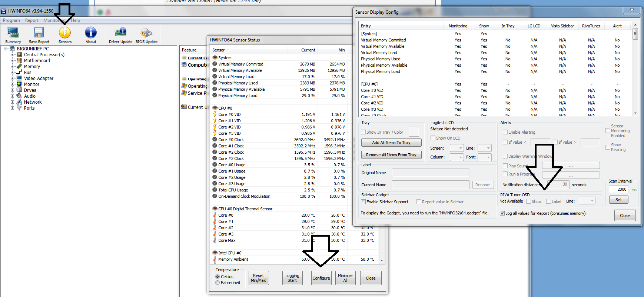Expand the Drives branch
This screenshot has width=644, height=297.
point(13,90)
